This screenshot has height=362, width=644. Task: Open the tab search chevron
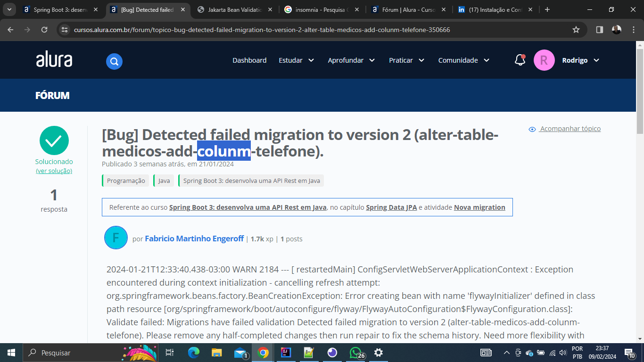(9, 9)
